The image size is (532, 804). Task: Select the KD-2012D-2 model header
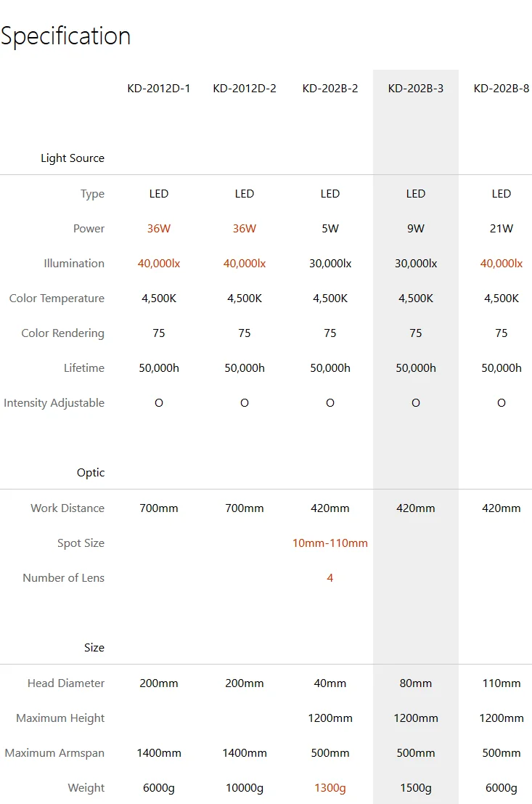(245, 88)
